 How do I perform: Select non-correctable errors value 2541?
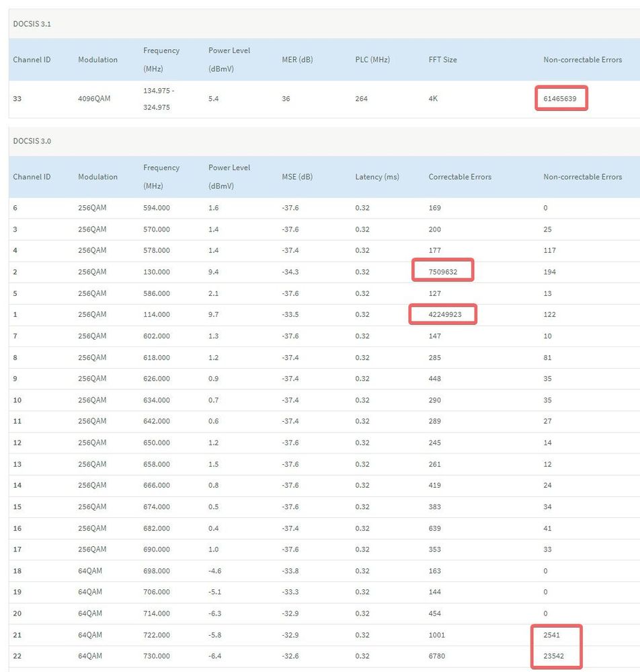coord(551,635)
